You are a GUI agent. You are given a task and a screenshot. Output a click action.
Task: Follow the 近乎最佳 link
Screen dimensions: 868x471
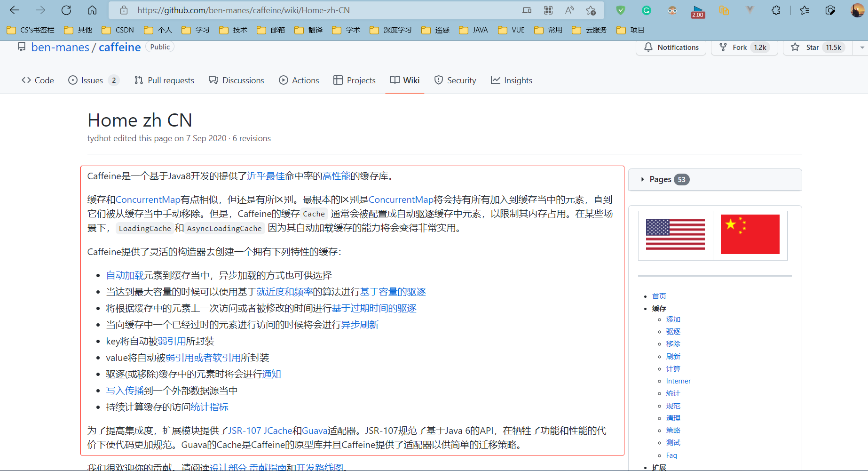pyautogui.click(x=266, y=176)
